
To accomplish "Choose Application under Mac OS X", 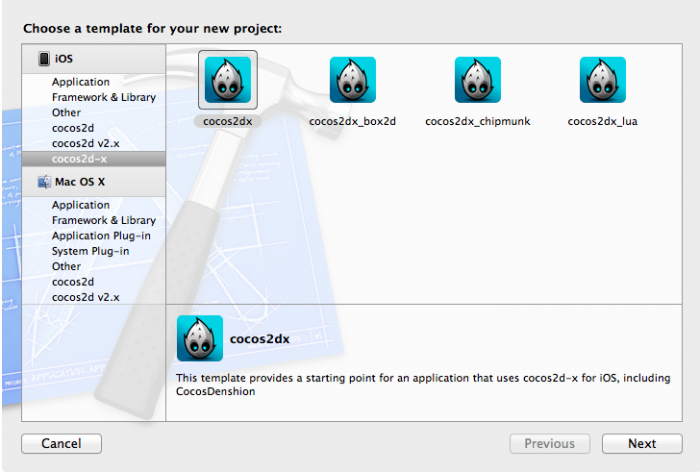I will [81, 205].
